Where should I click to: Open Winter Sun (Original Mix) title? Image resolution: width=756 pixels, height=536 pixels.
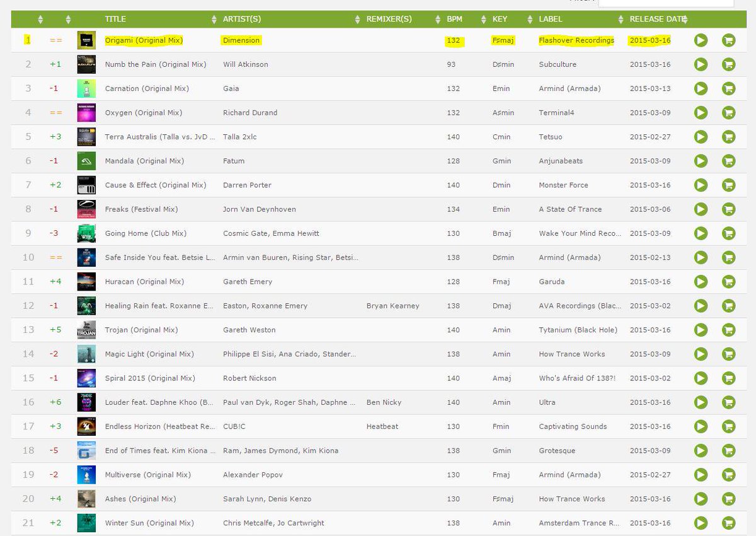pyautogui.click(x=149, y=523)
